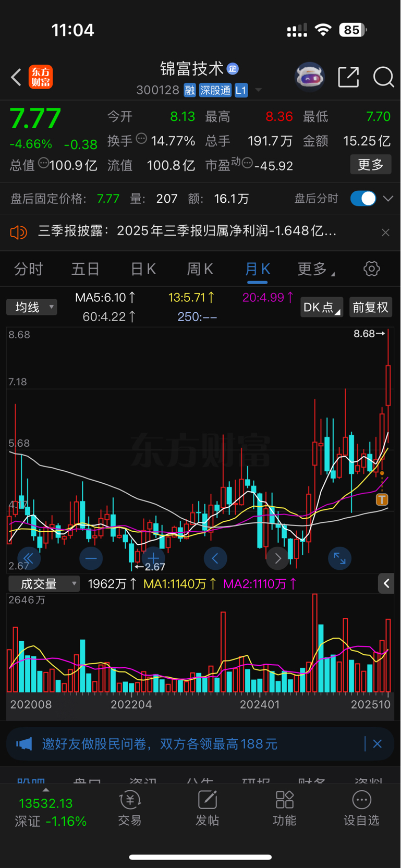Image resolution: width=401 pixels, height=868 pixels.
Task: Shift chart right with arrow button
Action: click(x=277, y=559)
